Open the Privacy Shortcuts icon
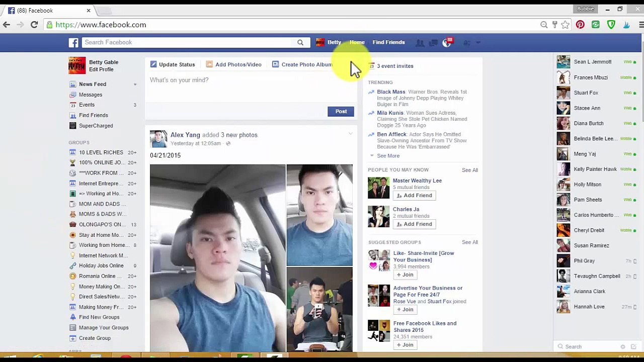This screenshot has width=644, height=362. click(x=467, y=43)
